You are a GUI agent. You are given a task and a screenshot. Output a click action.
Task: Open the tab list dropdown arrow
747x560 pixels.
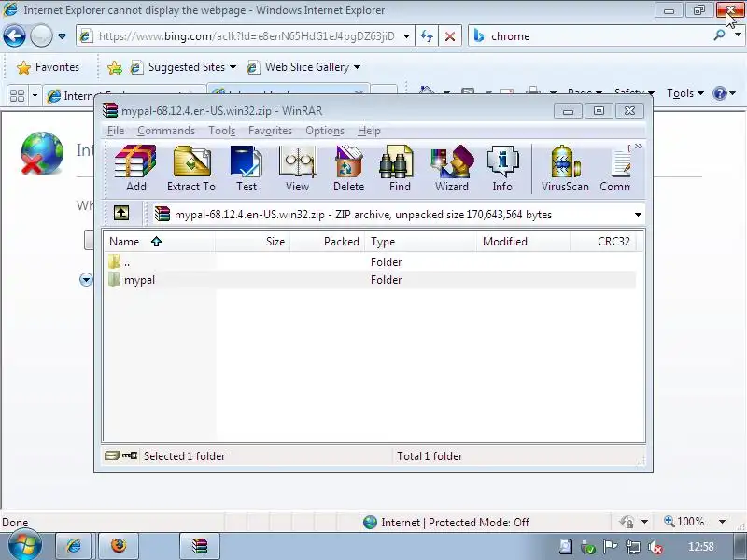coord(35,96)
